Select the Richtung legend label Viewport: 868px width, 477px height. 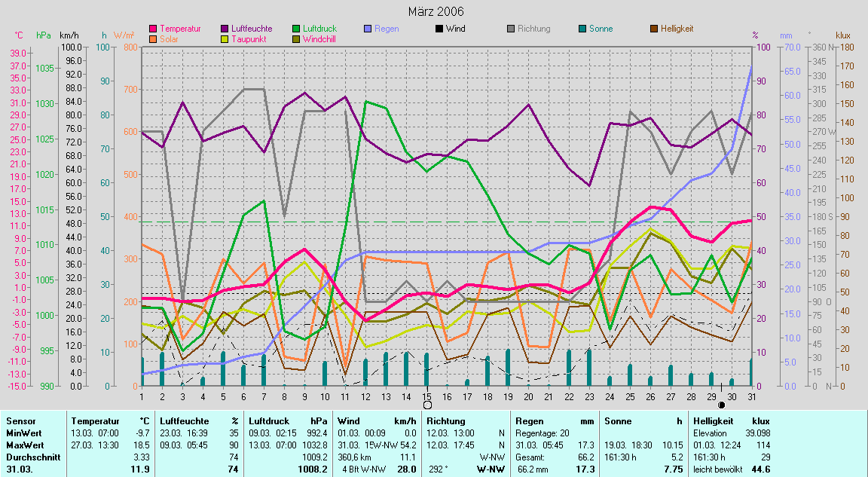point(534,29)
